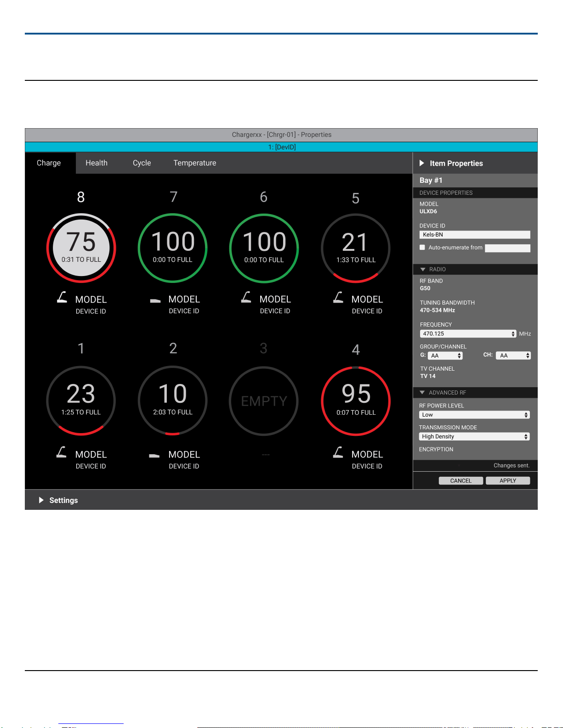563x728 pixels.
Task: Click the bay number 7 label
Action: 173,197
